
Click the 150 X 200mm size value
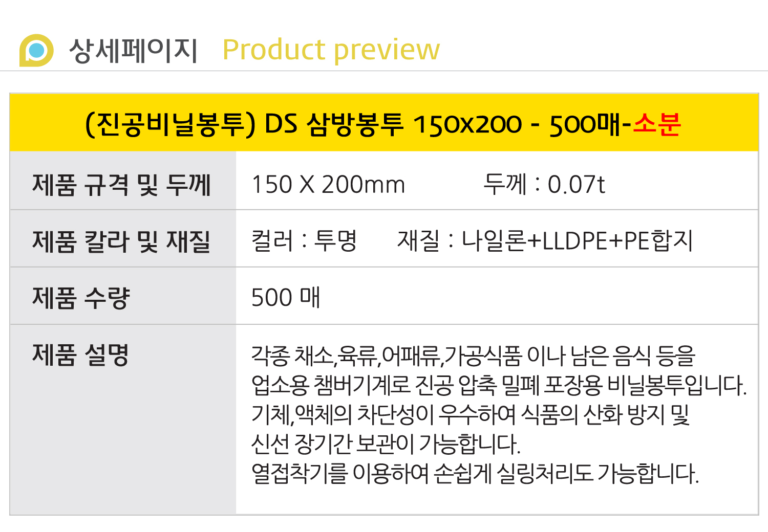tap(328, 185)
